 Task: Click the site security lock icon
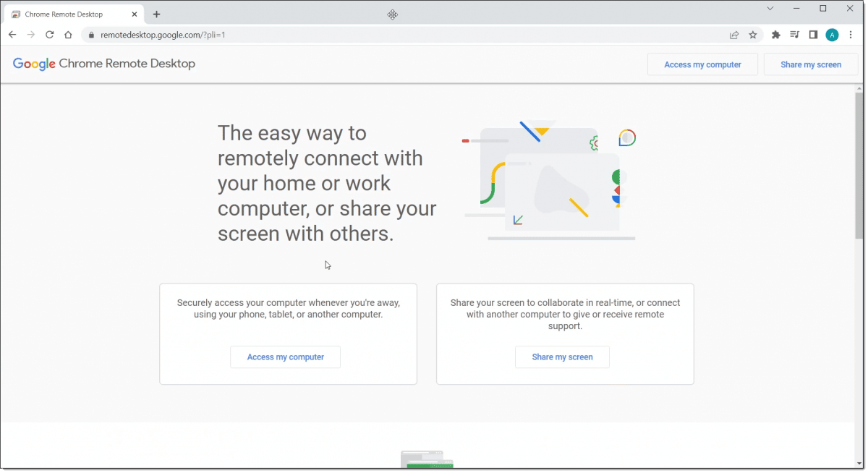(91, 34)
